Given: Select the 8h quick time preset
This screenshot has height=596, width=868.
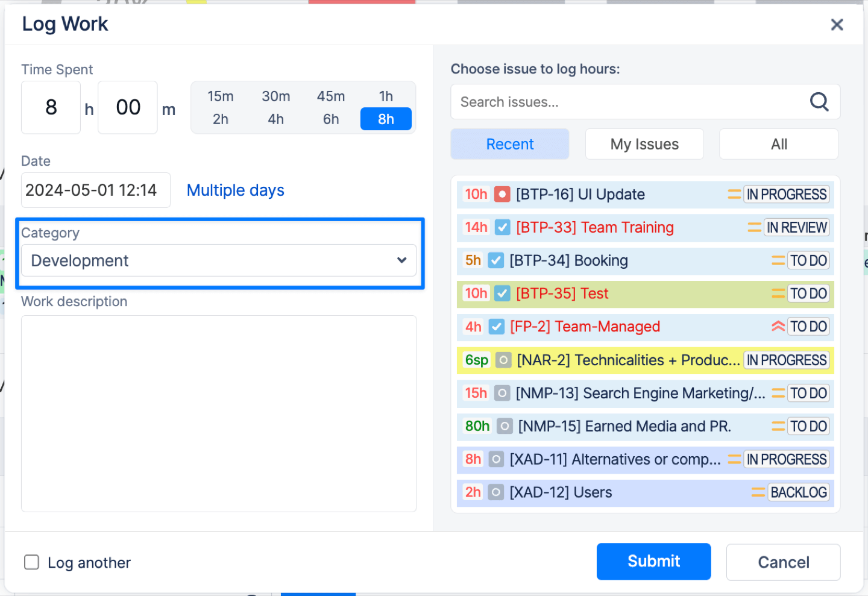Looking at the screenshot, I should [x=386, y=119].
